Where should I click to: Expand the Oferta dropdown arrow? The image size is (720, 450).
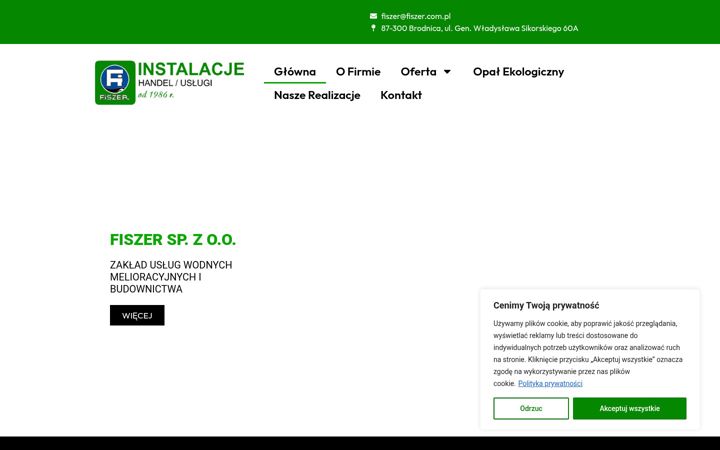coord(447,72)
